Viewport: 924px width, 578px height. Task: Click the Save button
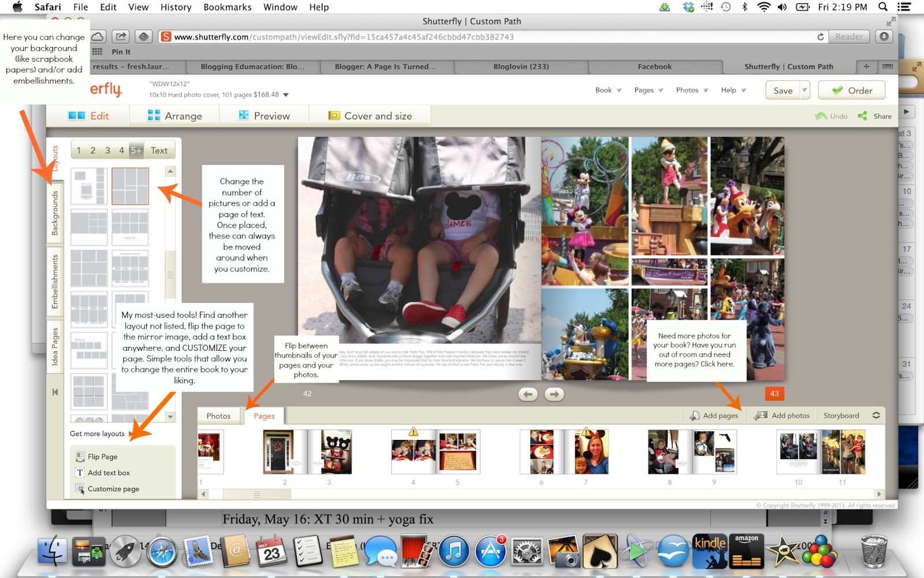click(783, 90)
